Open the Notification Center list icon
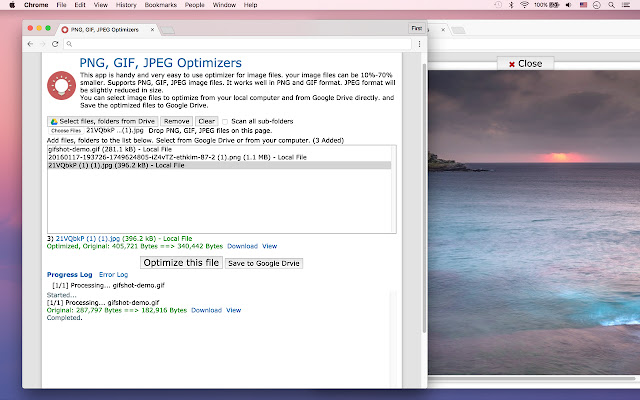 pos(626,5)
